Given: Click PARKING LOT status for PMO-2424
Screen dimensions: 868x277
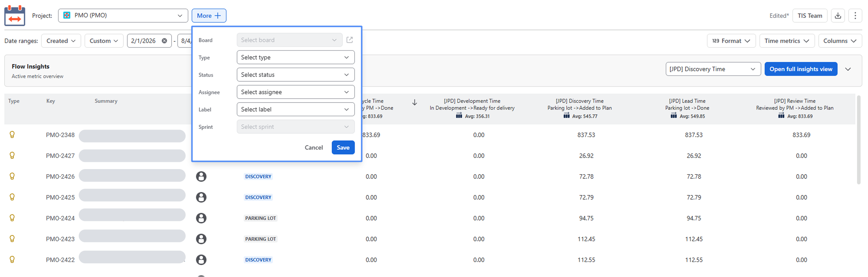Looking at the screenshot, I should (261, 218).
